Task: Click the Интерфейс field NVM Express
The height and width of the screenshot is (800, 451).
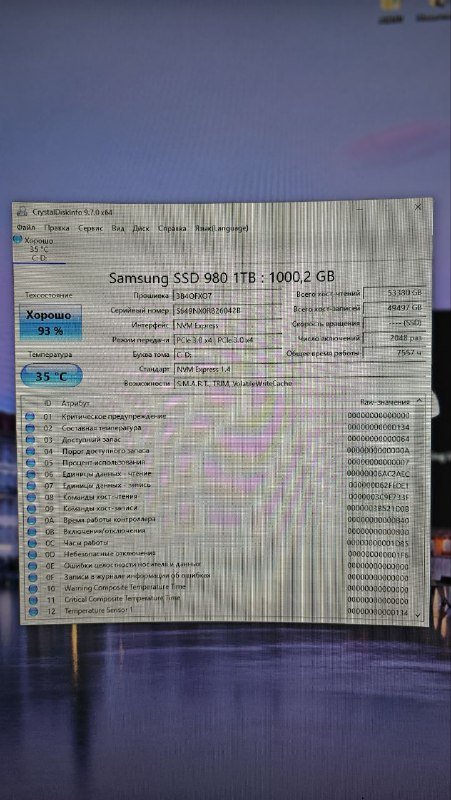Action: (227, 325)
